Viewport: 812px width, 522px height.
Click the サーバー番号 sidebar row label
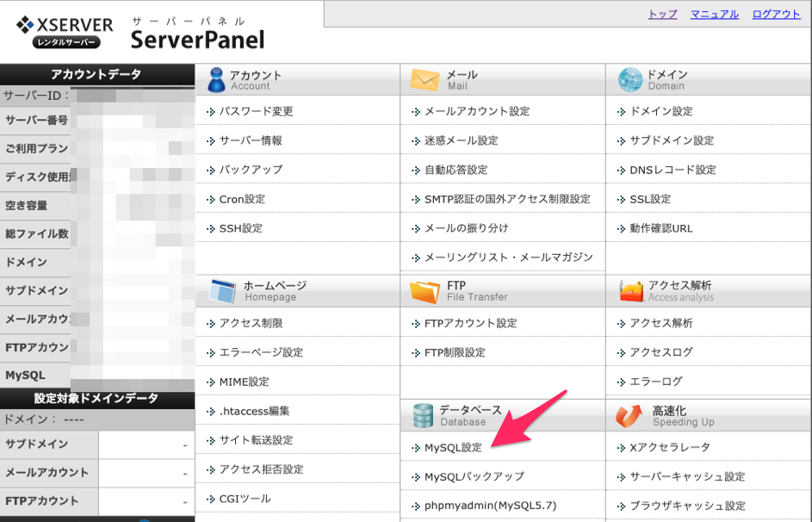point(37,120)
